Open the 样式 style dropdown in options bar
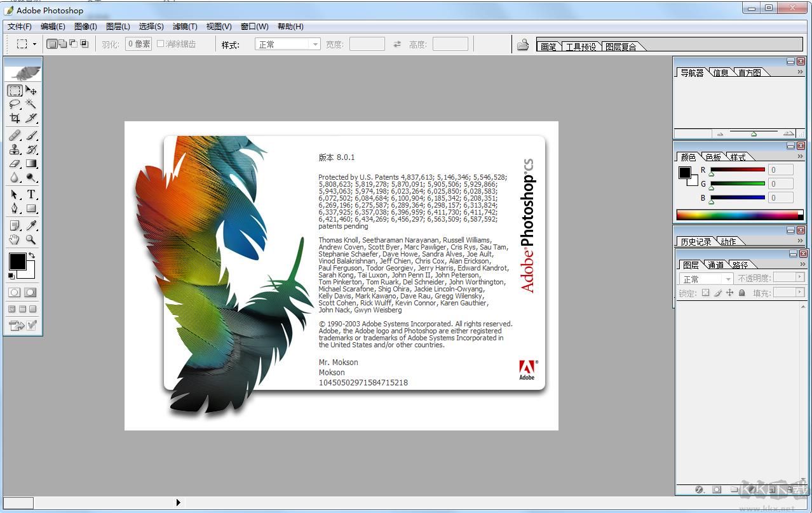Viewport: 812px width, 513px height. pos(288,44)
